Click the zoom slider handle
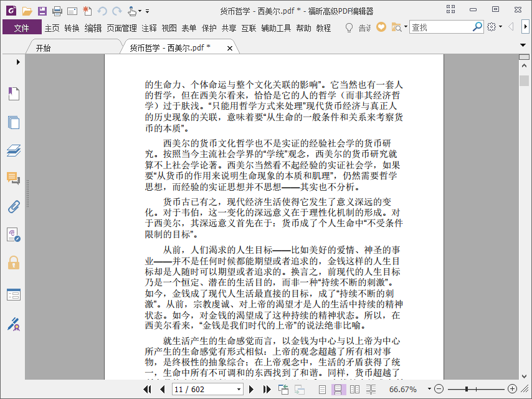532x399 pixels. pyautogui.click(x=467, y=389)
